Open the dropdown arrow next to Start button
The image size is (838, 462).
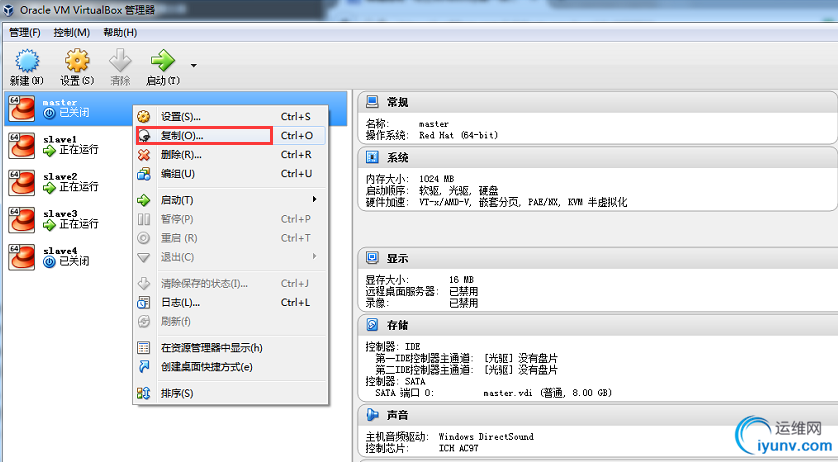click(193, 66)
